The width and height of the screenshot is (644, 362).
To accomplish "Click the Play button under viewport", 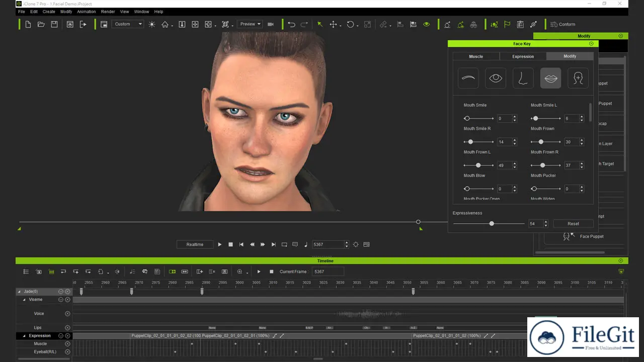I will pos(219,244).
